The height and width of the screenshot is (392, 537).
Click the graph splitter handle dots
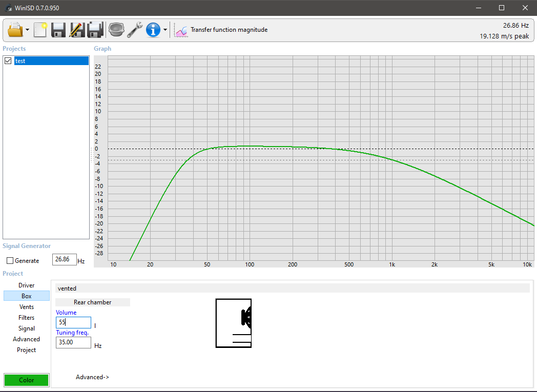[91, 154]
